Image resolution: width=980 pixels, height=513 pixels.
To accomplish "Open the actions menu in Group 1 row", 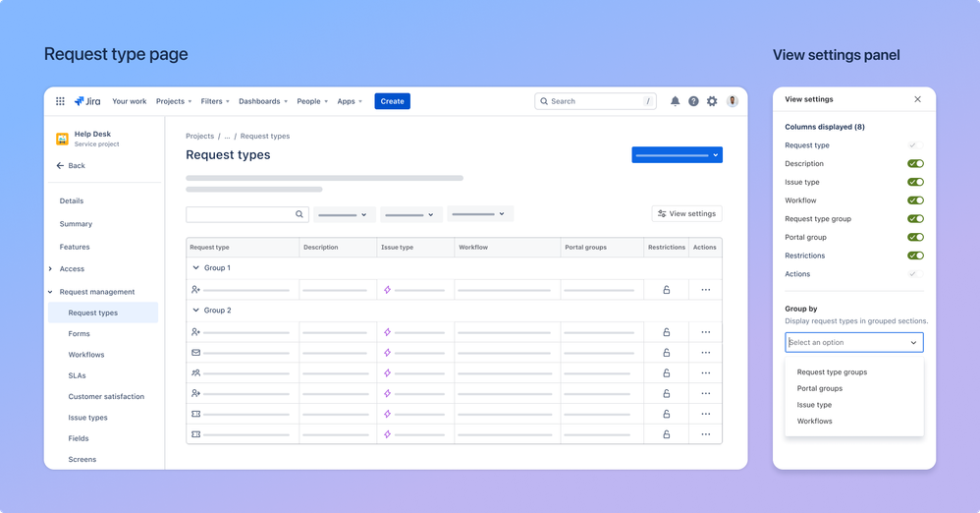I will point(706,290).
